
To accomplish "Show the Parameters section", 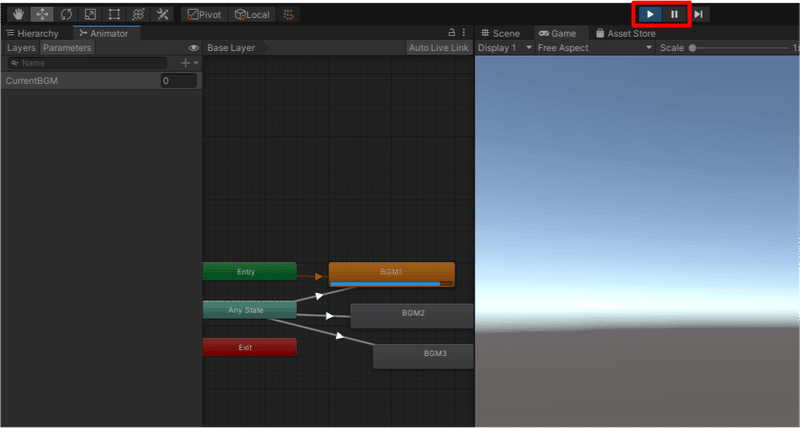I will pos(67,48).
